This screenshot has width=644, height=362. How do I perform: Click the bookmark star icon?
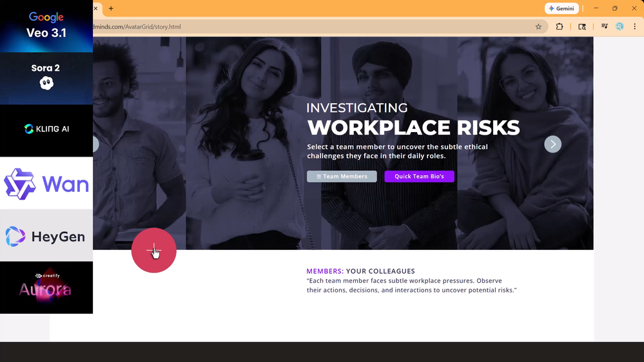click(538, 26)
